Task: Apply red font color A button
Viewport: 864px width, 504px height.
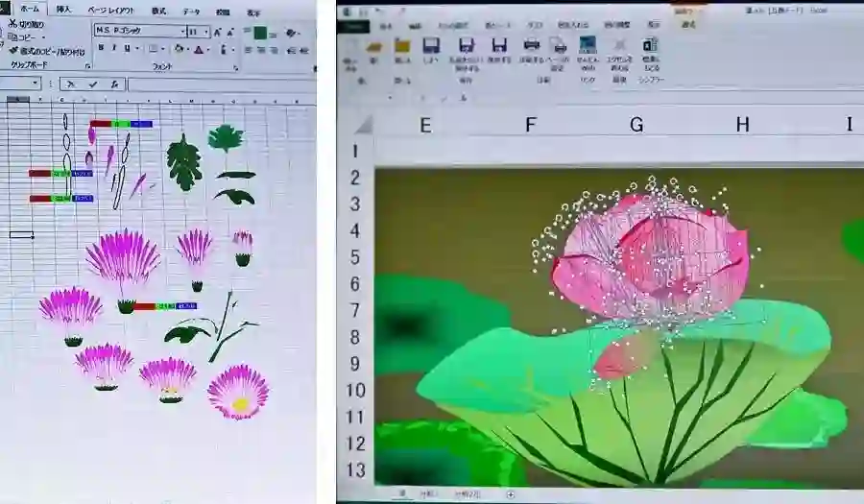Action: point(199,50)
